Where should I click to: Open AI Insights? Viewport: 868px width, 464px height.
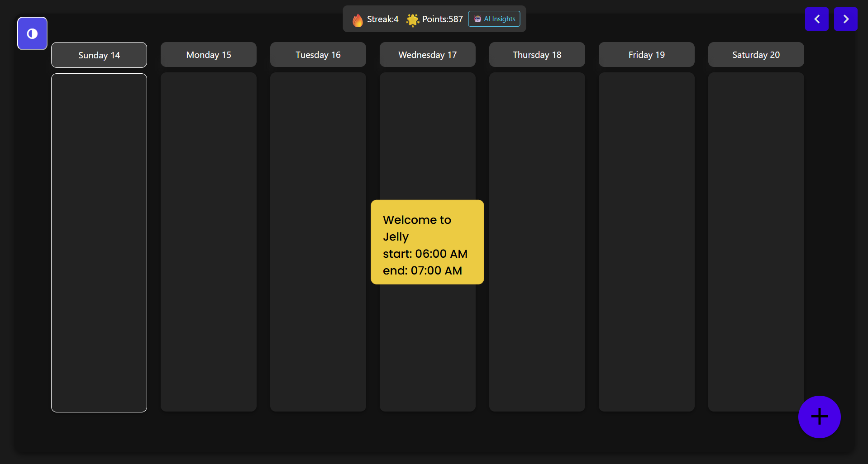[x=494, y=19]
